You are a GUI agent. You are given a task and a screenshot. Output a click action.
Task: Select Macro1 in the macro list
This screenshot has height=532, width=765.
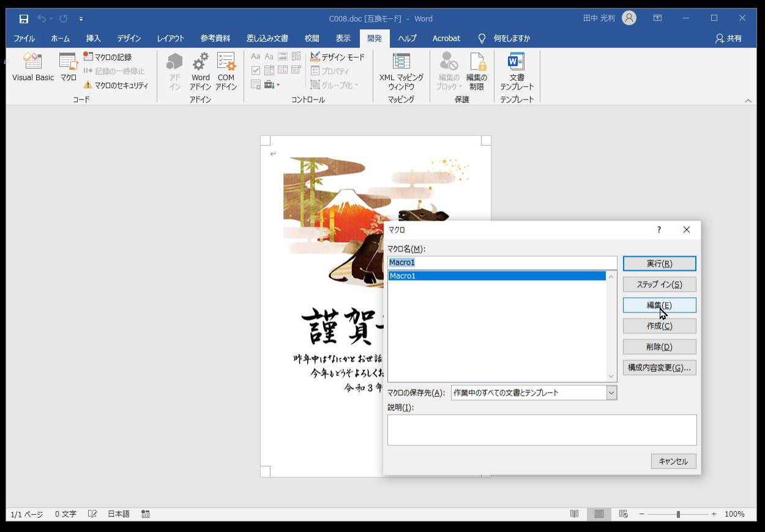tap(497, 276)
